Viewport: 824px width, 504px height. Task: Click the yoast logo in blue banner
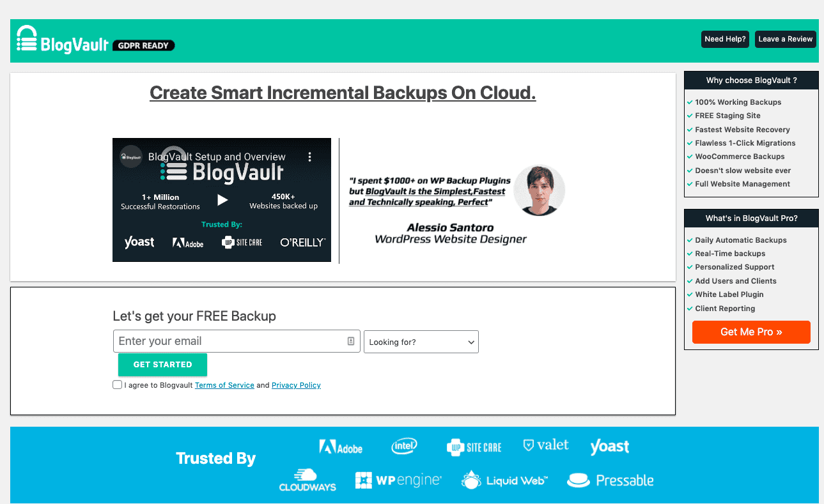(609, 447)
